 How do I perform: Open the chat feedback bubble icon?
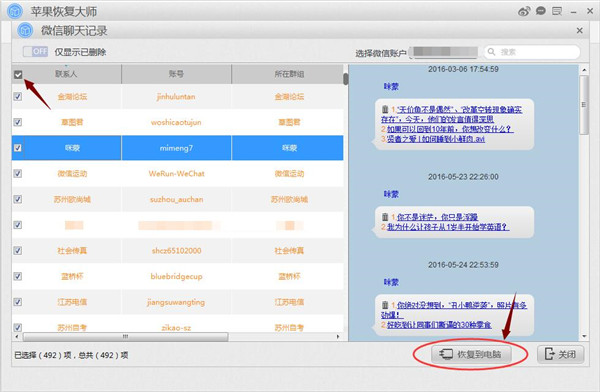click(x=541, y=11)
